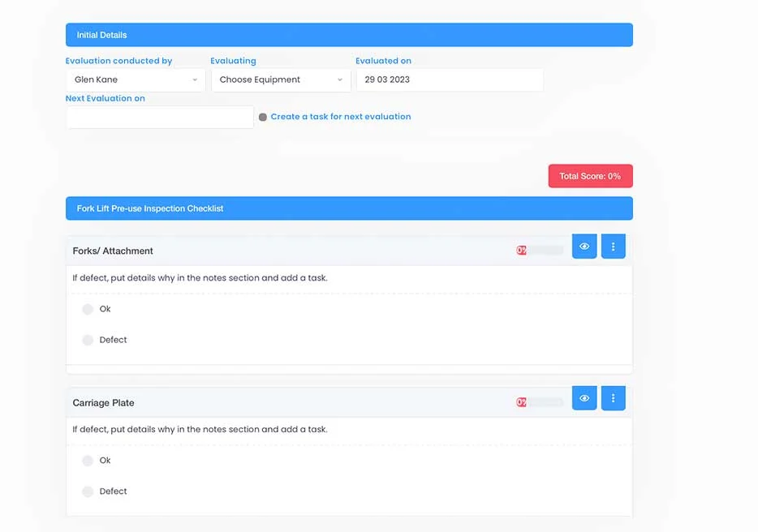
Task: Open the Choose Equipment dropdown
Action: coord(281,79)
